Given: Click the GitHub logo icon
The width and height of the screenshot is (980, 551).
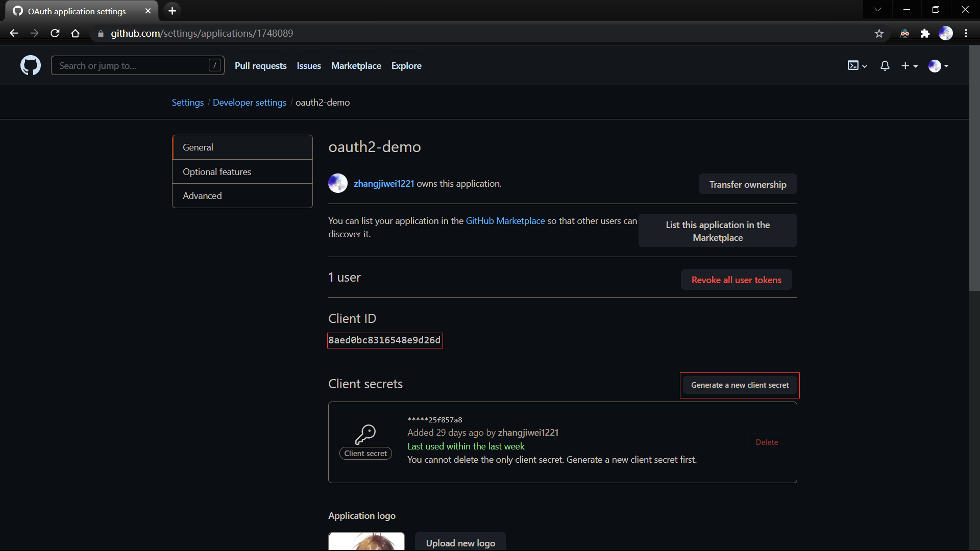Looking at the screenshot, I should (x=30, y=65).
